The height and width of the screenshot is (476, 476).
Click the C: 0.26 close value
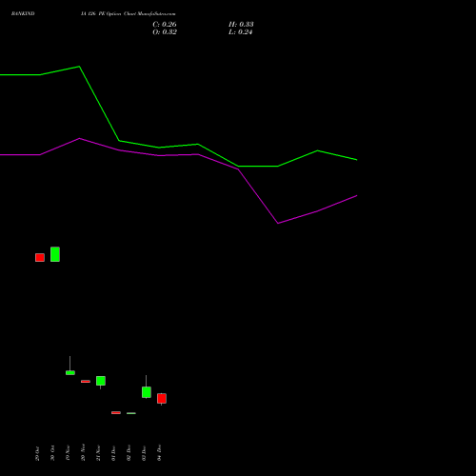165,25
